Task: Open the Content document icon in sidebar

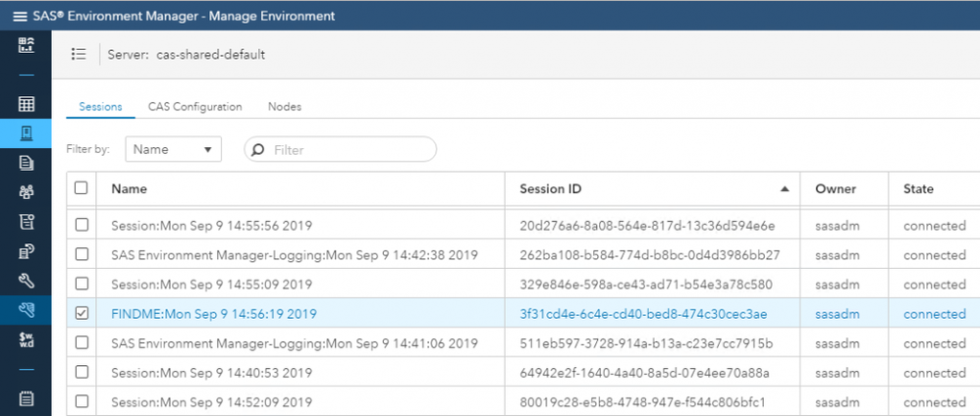Action: pos(27,163)
